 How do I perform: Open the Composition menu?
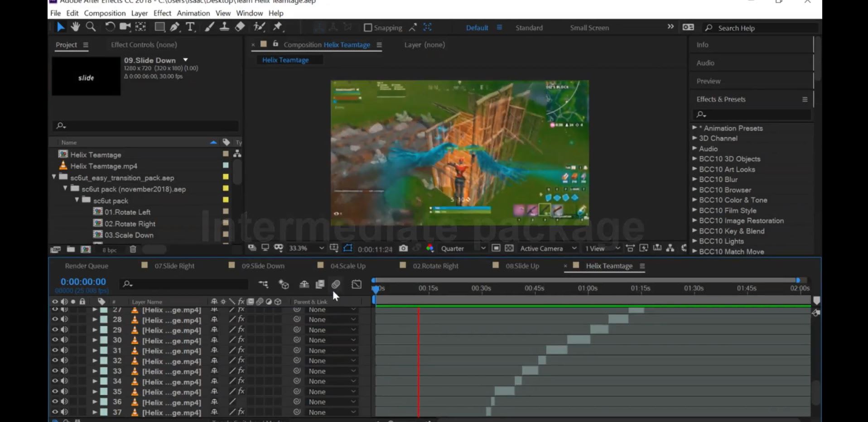click(x=105, y=13)
